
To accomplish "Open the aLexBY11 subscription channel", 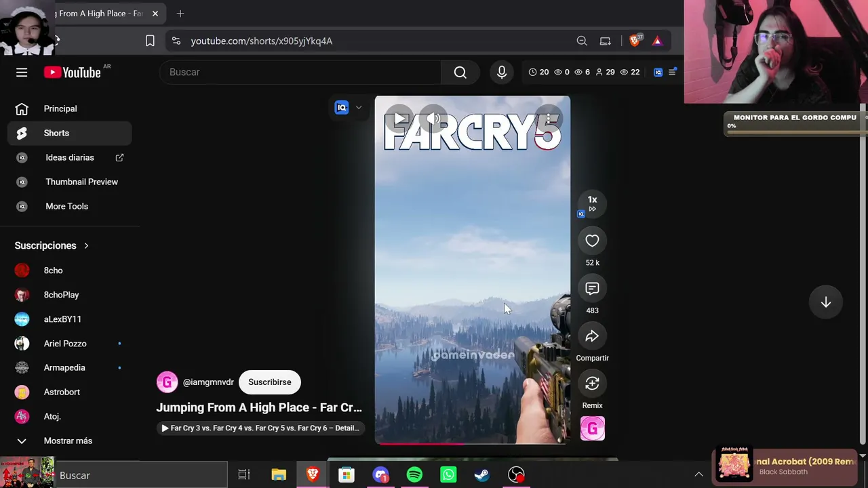I will 70,319.
